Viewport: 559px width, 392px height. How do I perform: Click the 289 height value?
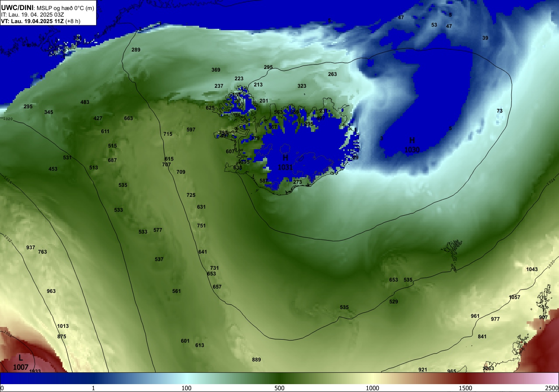click(x=136, y=50)
